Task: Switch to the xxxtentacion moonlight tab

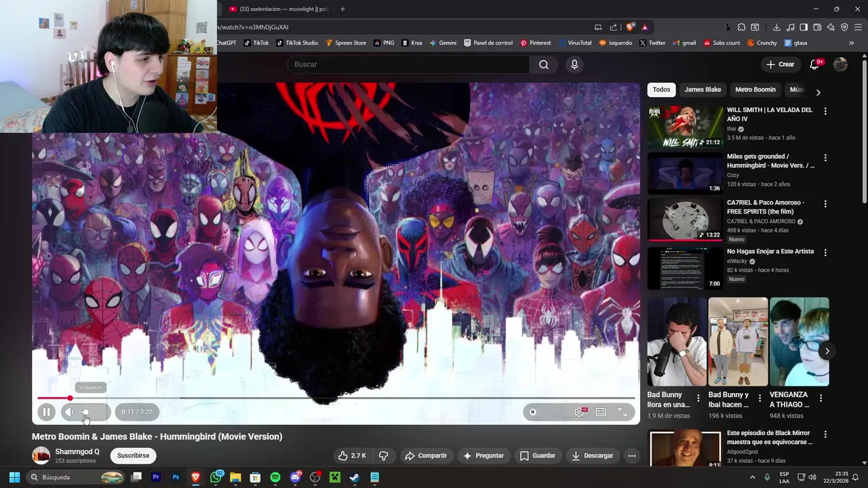Action: 278,9
